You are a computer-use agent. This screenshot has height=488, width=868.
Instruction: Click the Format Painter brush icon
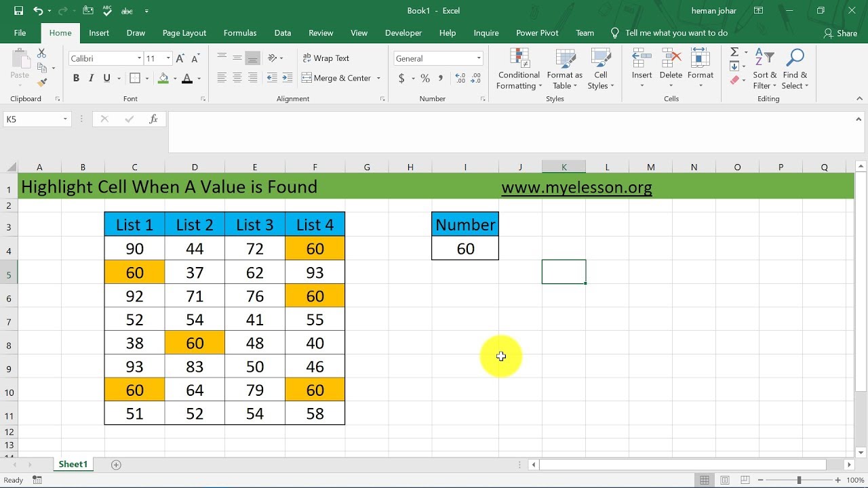41,82
